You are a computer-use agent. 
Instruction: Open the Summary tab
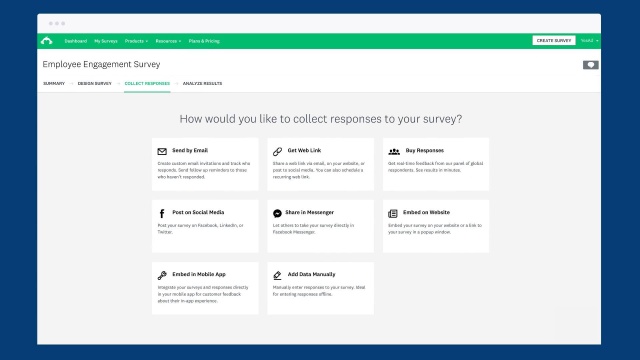(54, 83)
